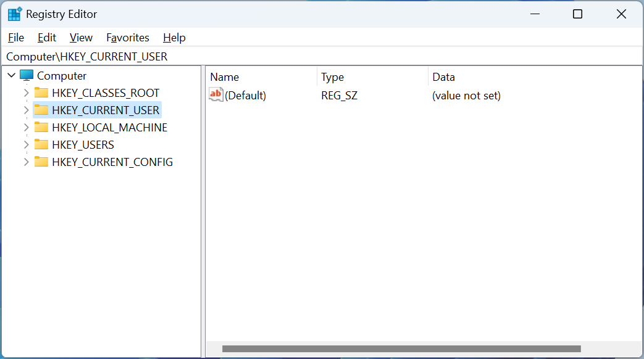
Task: Expand the HKEY_LOCAL_MACHINE node
Action: [26, 127]
